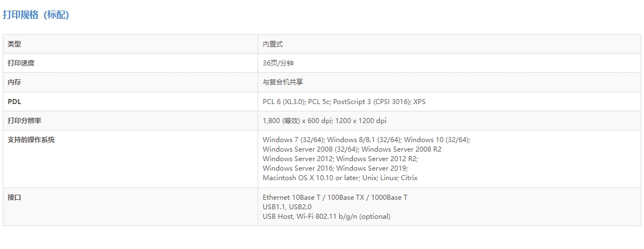Select the PDL row label
644x249 pixels.
click(14, 102)
